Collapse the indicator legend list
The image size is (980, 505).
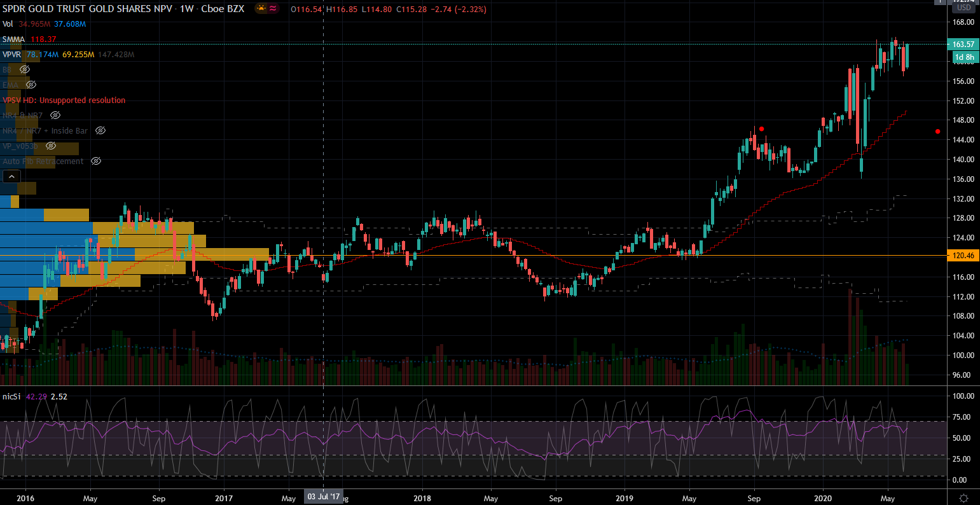click(x=12, y=177)
